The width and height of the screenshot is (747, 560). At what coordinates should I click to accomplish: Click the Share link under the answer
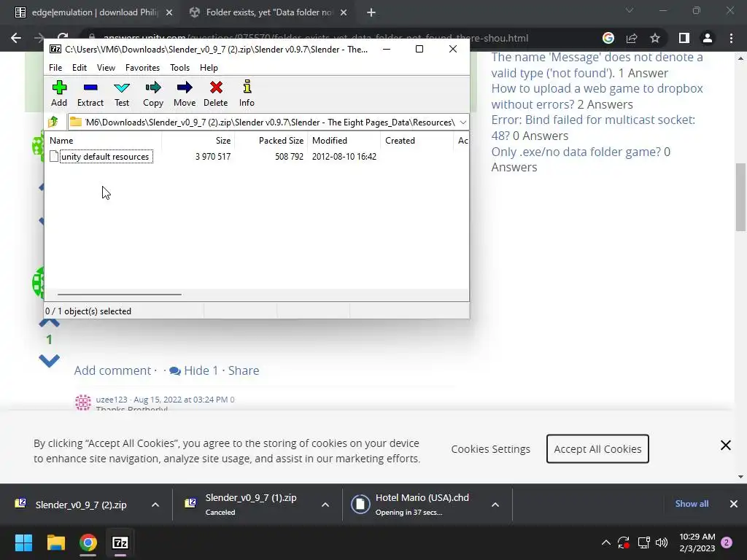pos(244,370)
